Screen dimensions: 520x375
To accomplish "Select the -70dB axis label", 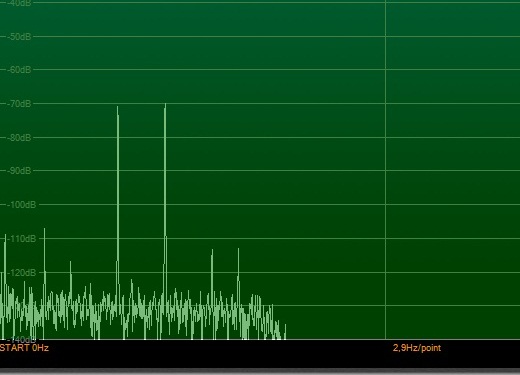I will pos(20,104).
